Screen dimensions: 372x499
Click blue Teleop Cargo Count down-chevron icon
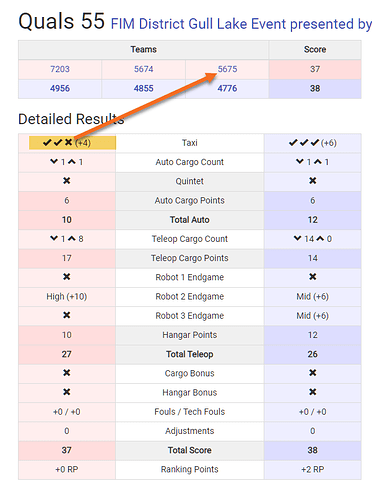(x=298, y=238)
